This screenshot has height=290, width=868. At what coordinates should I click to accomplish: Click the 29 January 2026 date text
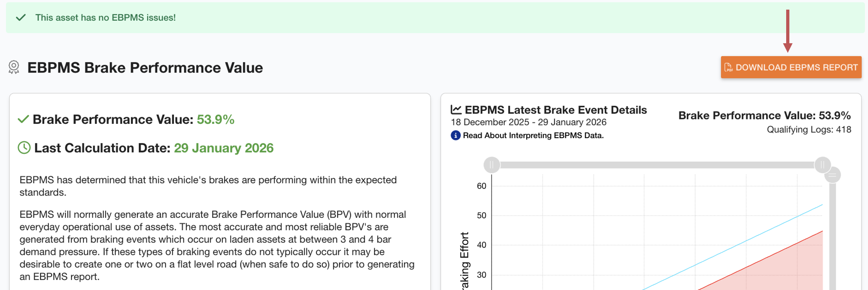tap(223, 148)
